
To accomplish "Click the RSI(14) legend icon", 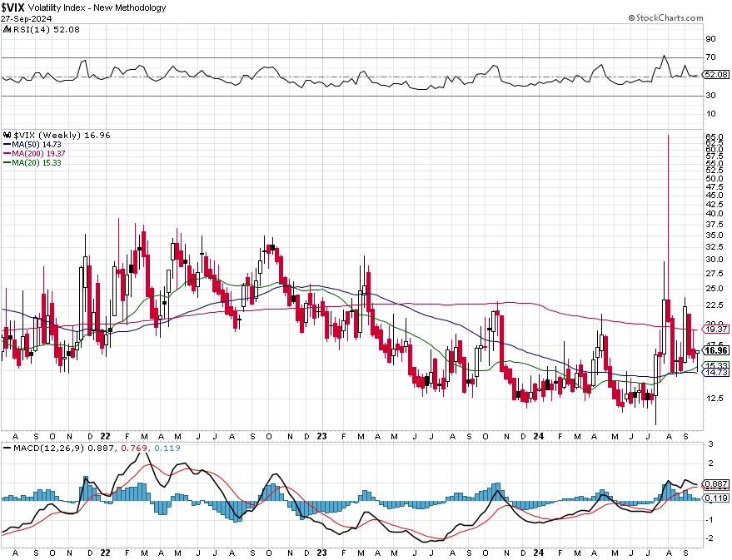I will click(7, 29).
